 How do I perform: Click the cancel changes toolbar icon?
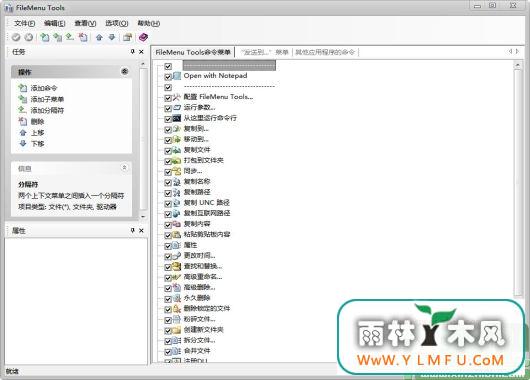29,38
